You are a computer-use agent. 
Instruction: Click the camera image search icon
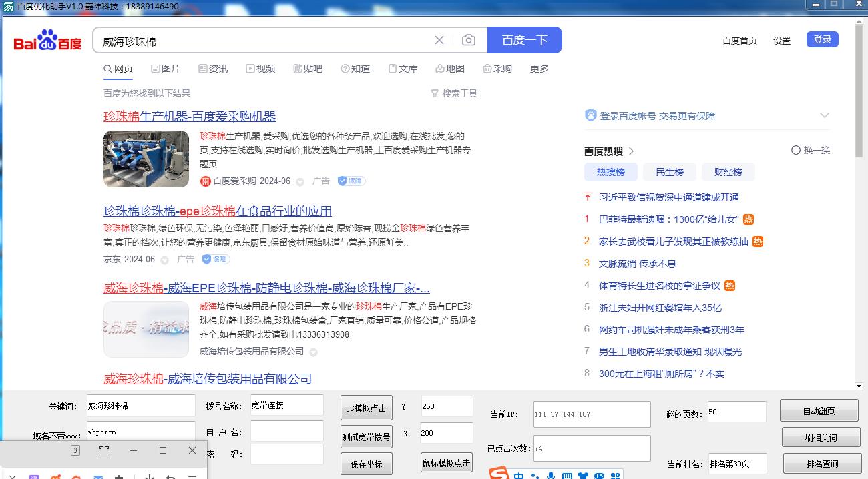pos(469,40)
